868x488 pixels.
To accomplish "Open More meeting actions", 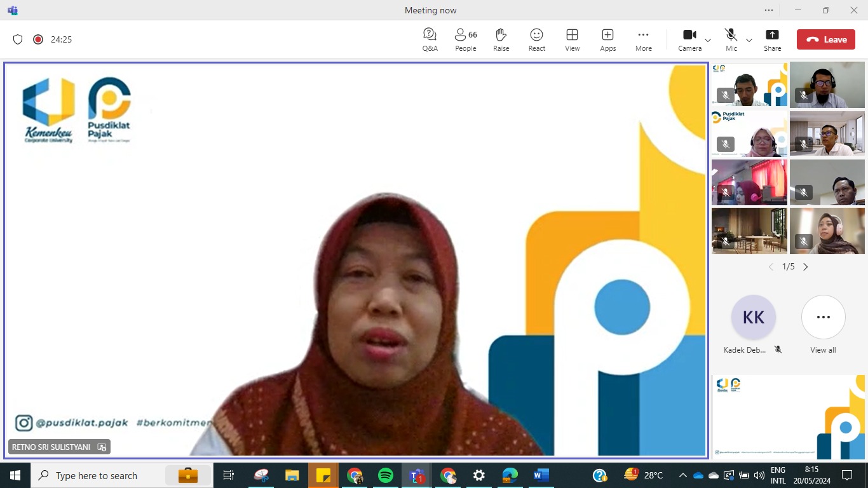I will pyautogui.click(x=643, y=39).
